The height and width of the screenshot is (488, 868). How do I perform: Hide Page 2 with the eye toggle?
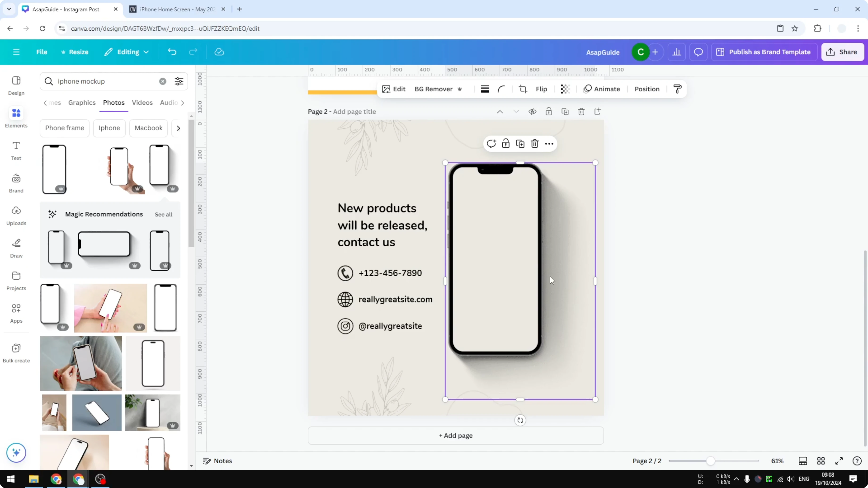pos(532,112)
